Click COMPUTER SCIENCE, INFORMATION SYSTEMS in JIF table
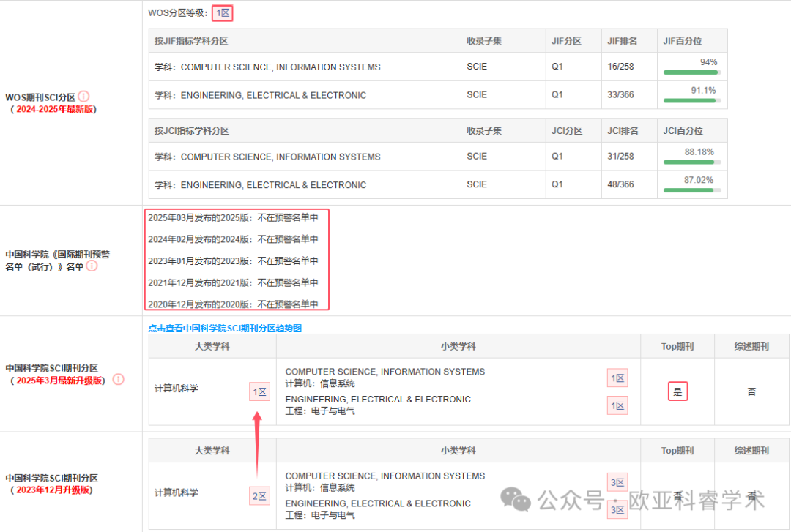This screenshot has height=532, width=791. point(281,67)
